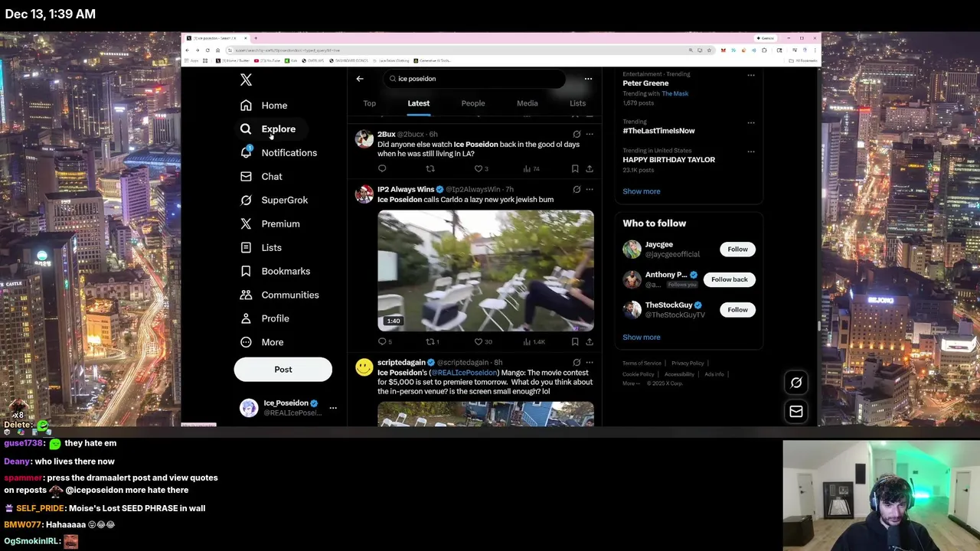980x551 pixels.
Task: Open Peter Greene trend options menu
Action: click(750, 75)
